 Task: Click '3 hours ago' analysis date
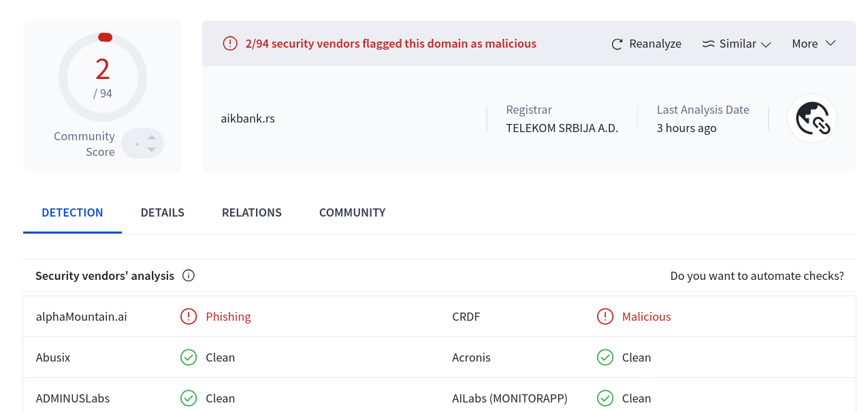pyautogui.click(x=686, y=128)
